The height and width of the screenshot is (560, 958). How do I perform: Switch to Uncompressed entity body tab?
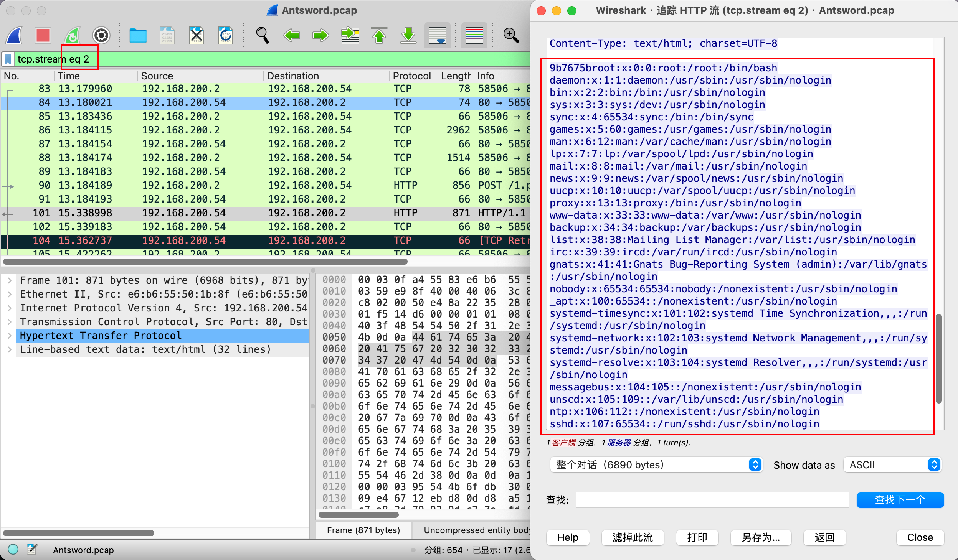(472, 530)
